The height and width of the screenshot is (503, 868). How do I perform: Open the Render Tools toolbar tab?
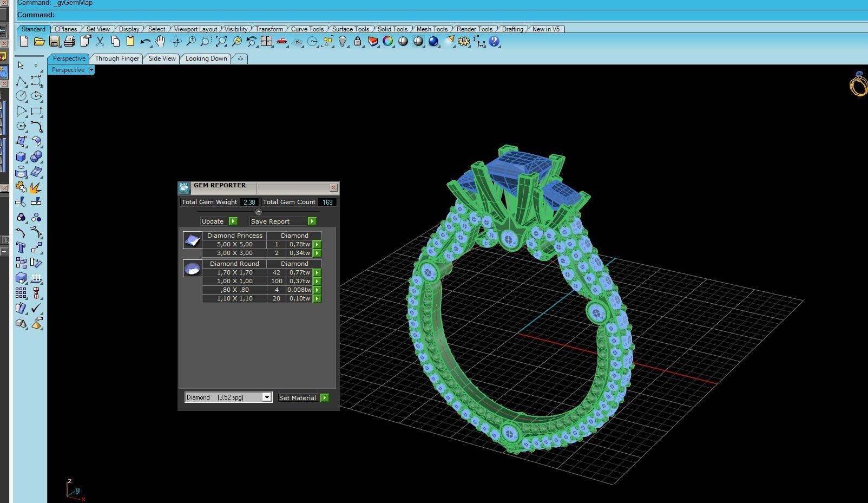[x=475, y=29]
